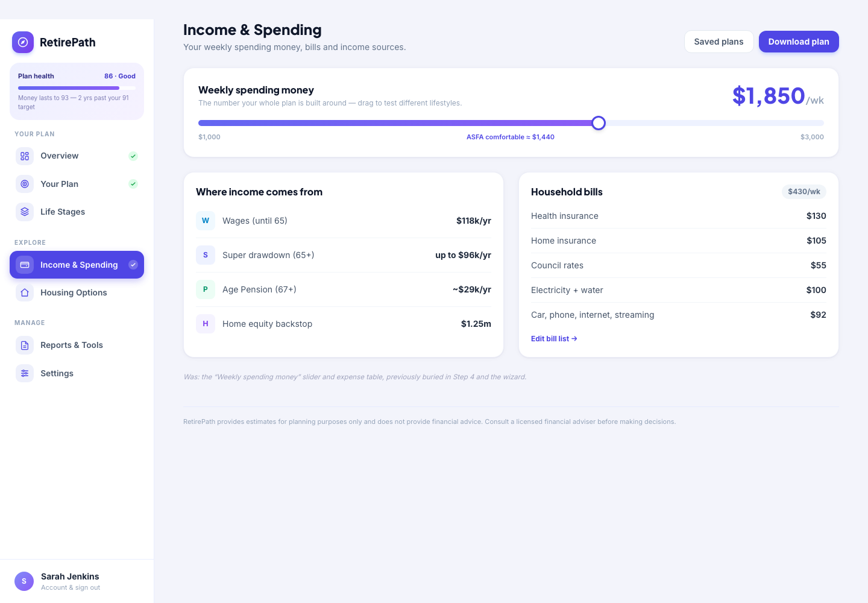This screenshot has height=603, width=868.
Task: Click the ~$29k/yr pension value
Action: click(x=472, y=289)
